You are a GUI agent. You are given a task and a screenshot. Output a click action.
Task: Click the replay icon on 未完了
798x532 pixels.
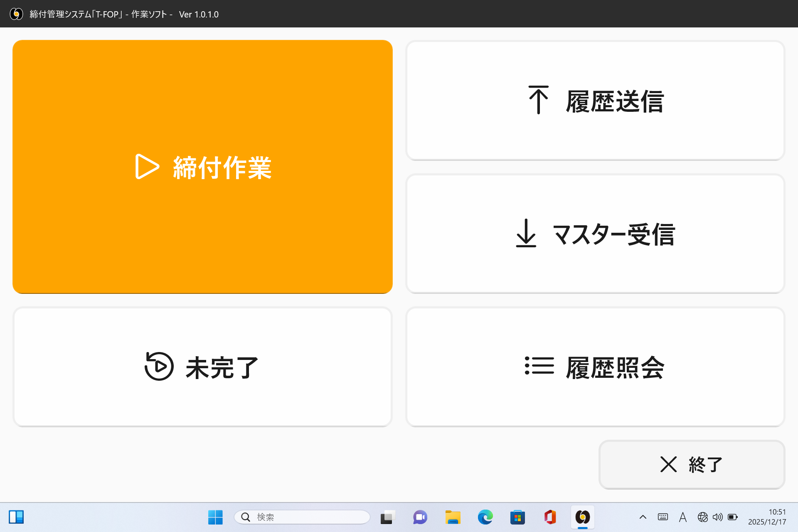158,367
